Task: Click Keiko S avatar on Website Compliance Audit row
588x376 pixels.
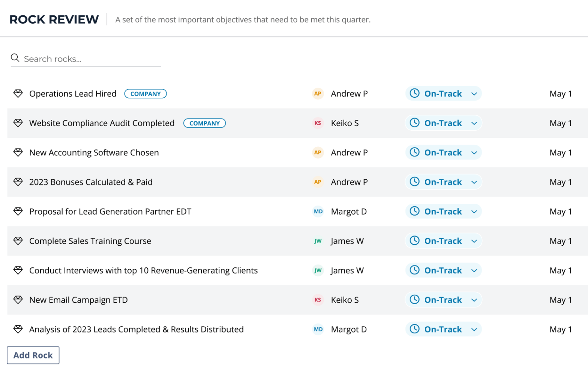Action: click(x=318, y=123)
